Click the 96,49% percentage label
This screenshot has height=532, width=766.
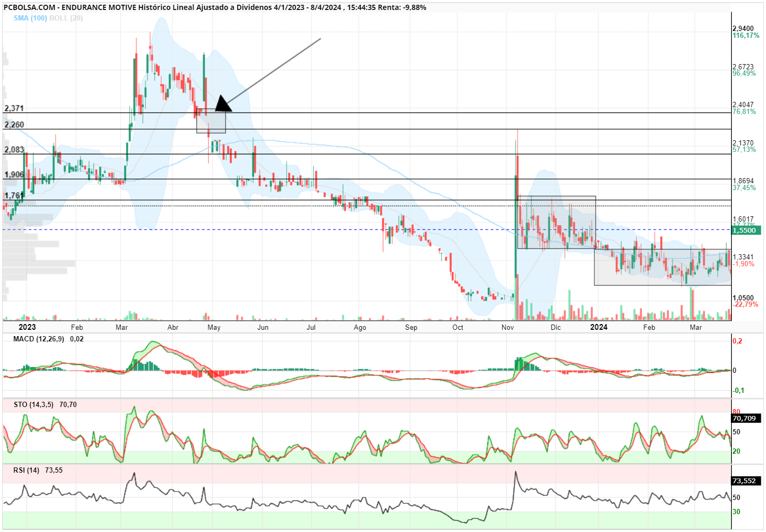744,73
